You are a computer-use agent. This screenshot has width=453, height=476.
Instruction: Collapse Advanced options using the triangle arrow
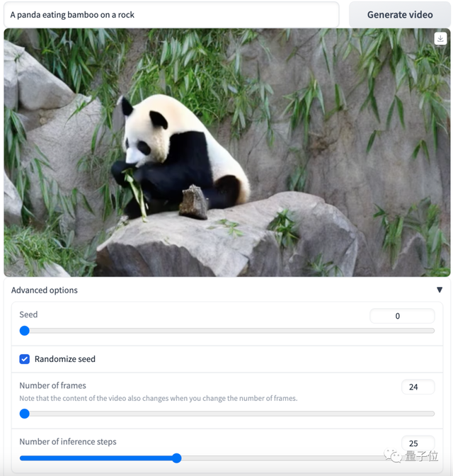[x=439, y=290]
